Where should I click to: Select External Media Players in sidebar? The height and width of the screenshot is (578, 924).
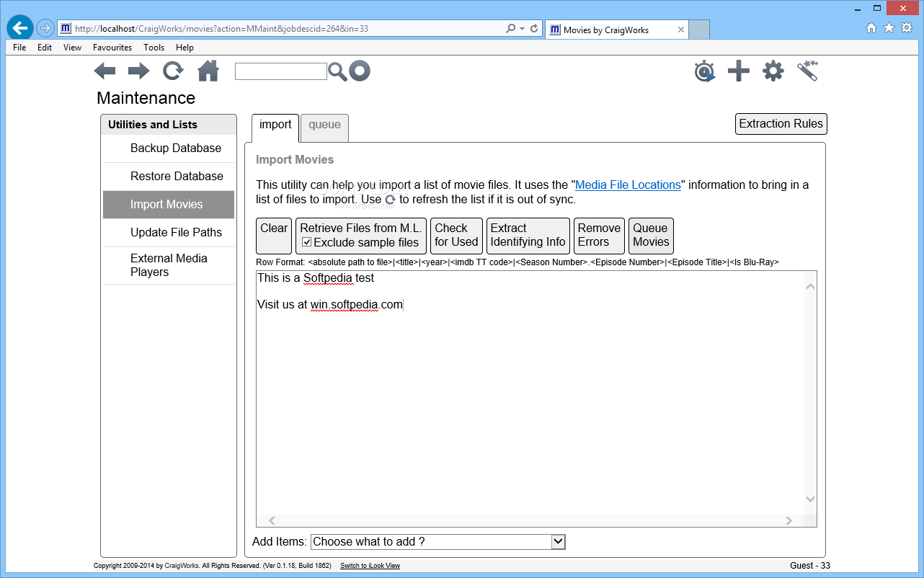click(169, 265)
